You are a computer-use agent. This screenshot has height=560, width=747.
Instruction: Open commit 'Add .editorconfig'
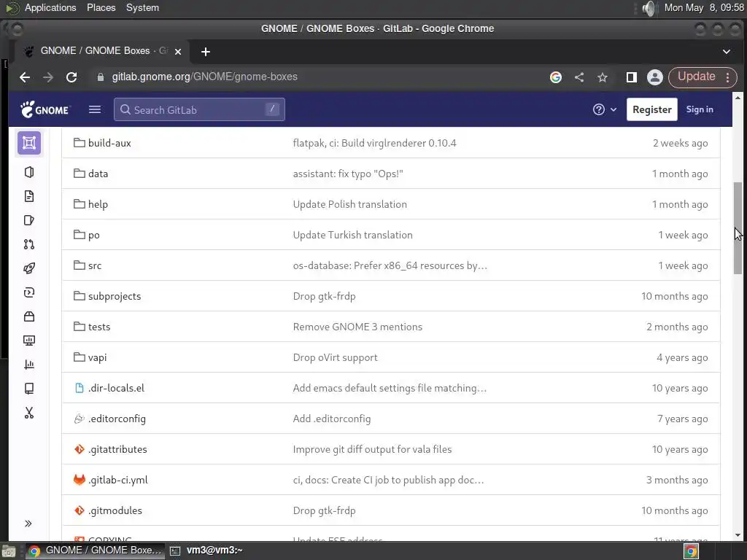coord(332,419)
